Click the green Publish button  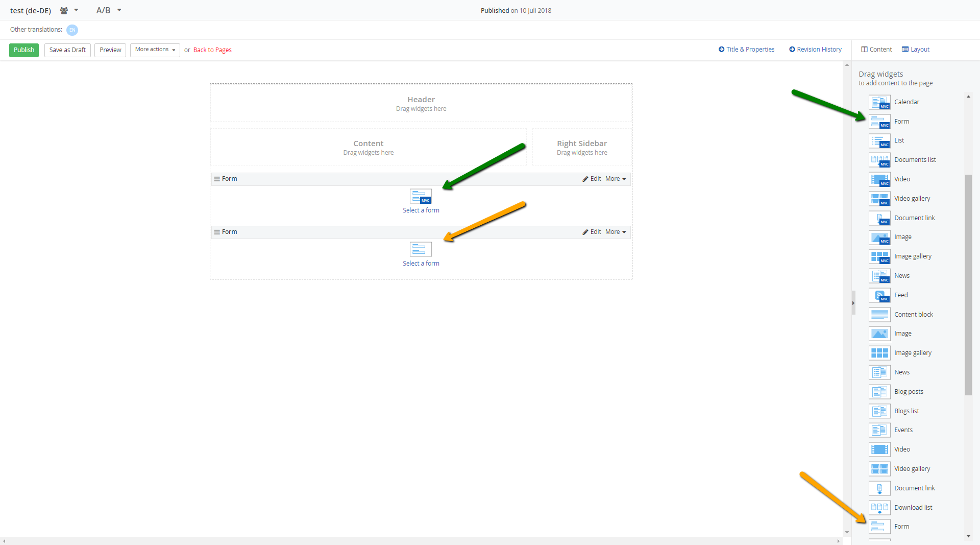pos(23,50)
